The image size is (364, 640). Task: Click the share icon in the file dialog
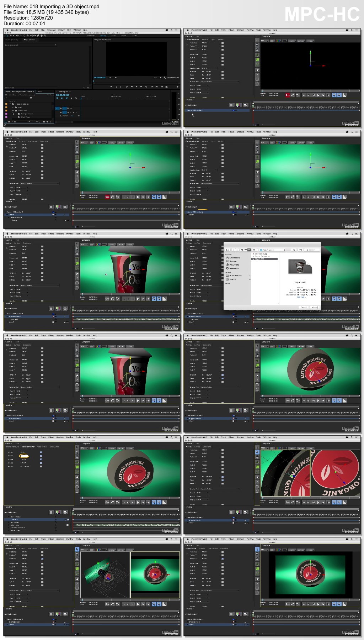(294, 250)
